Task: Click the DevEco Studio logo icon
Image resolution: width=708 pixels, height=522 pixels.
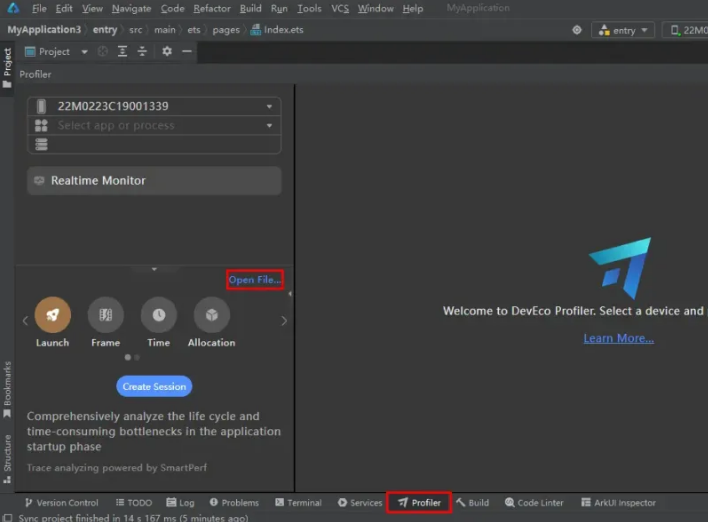Action: 13,8
